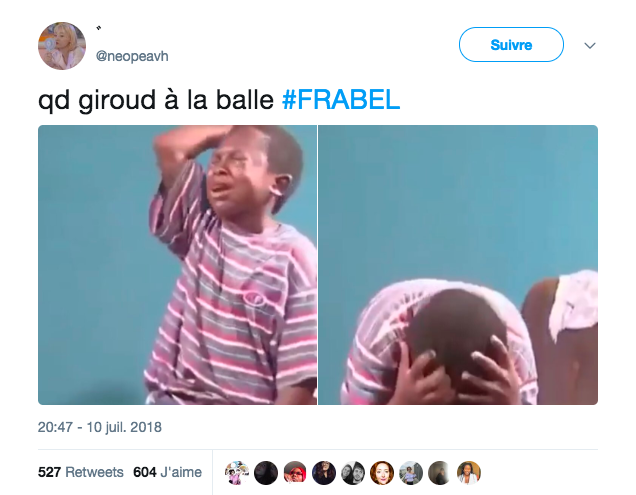Screen dimensions: 636x495
Task: Open the third liker avatar with red cap
Action: tap(295, 473)
